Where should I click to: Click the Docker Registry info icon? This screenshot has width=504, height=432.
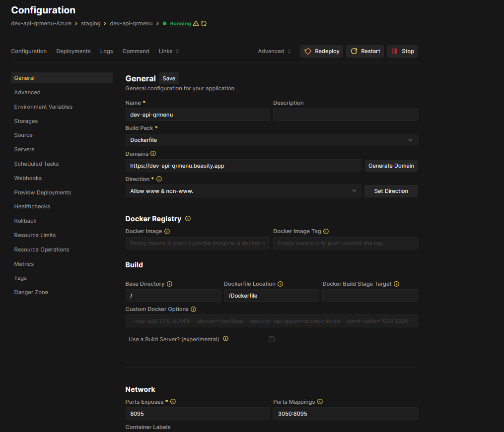click(188, 219)
